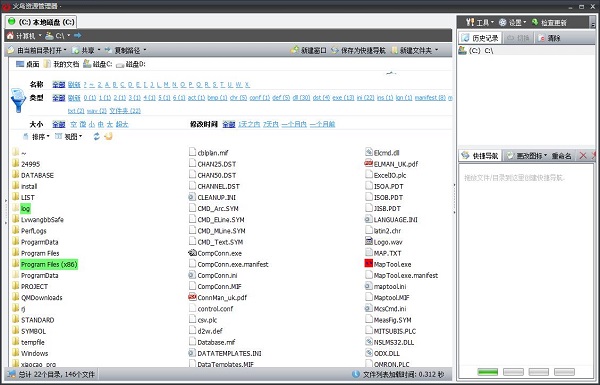Select the QMDownloads folder

tap(41, 297)
